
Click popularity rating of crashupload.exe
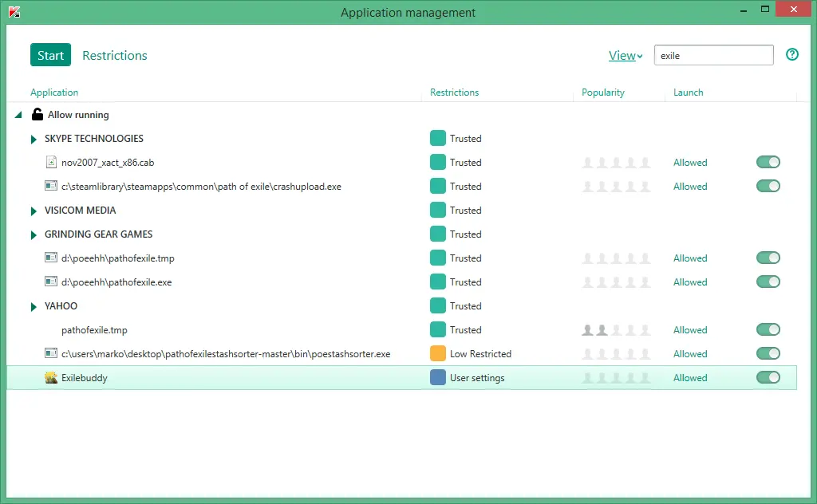click(x=617, y=187)
